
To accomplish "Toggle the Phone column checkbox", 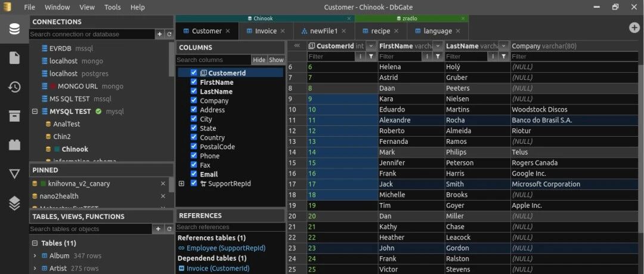I will click(x=194, y=156).
